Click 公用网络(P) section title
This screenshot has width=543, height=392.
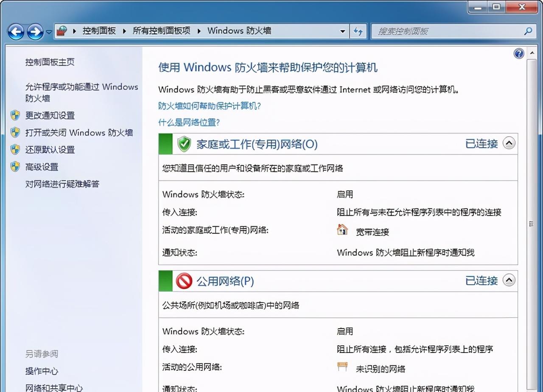pos(225,281)
